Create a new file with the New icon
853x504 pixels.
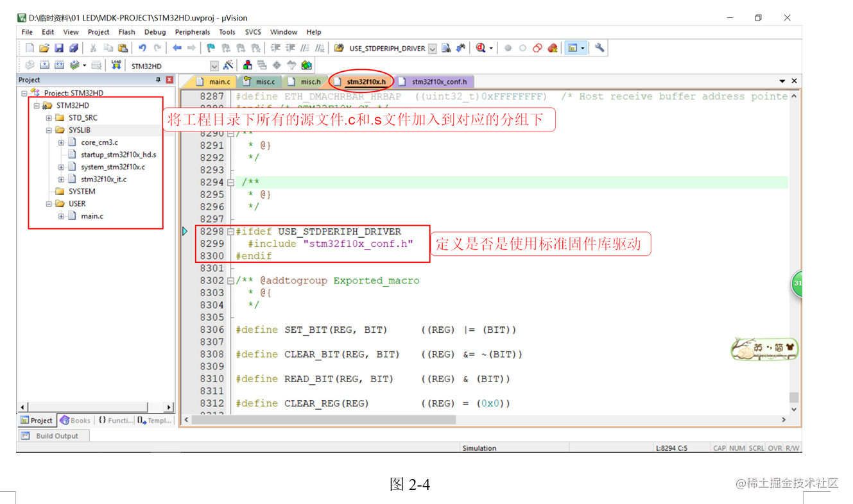pyautogui.click(x=30, y=48)
